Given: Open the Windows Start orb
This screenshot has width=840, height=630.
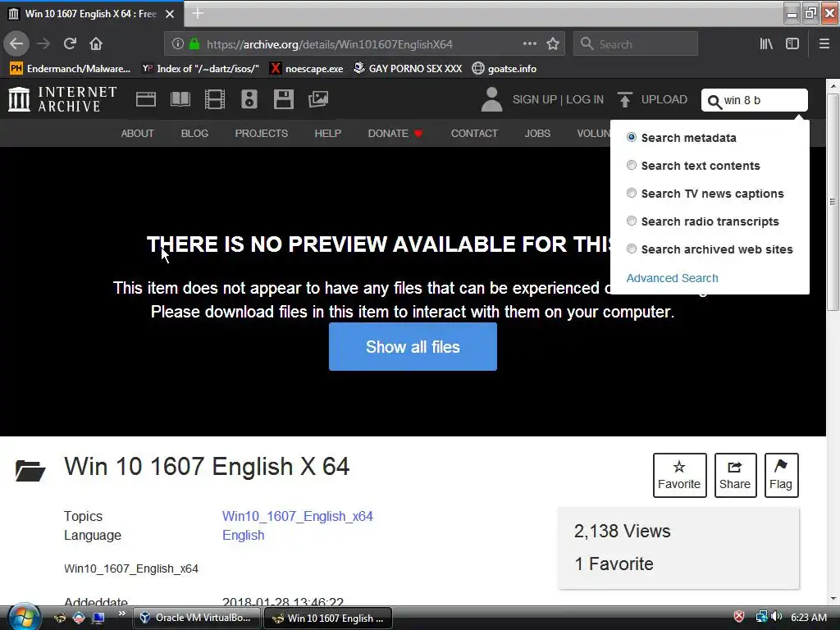Looking at the screenshot, I should (23, 617).
